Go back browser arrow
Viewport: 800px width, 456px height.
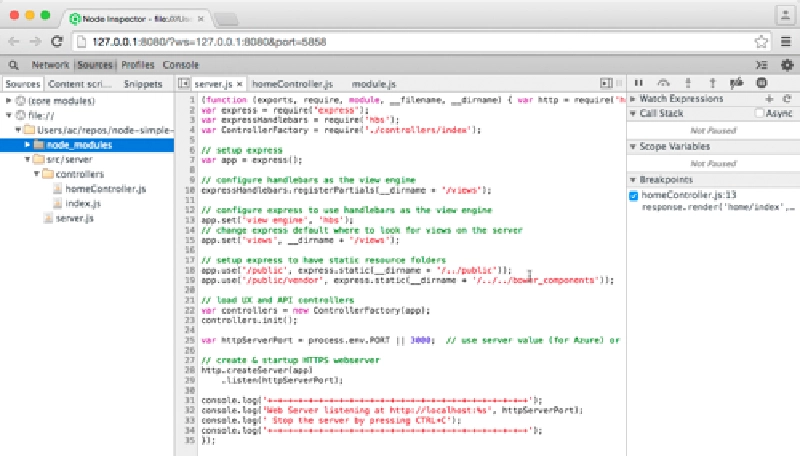[14, 42]
